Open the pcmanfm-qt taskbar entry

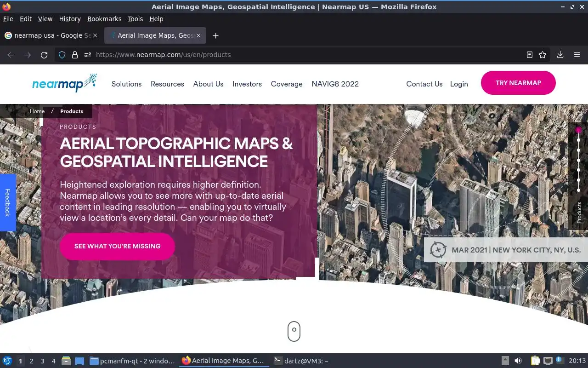tap(132, 361)
